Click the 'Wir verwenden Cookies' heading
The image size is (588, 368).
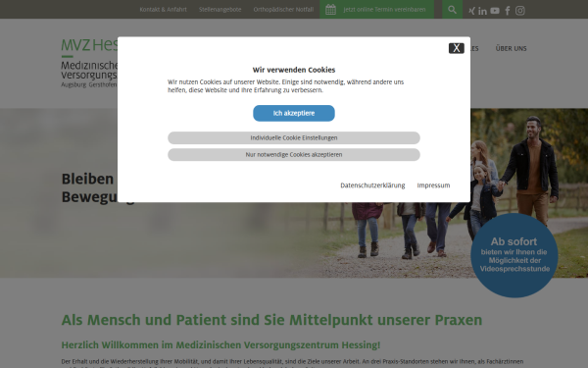coord(294,70)
